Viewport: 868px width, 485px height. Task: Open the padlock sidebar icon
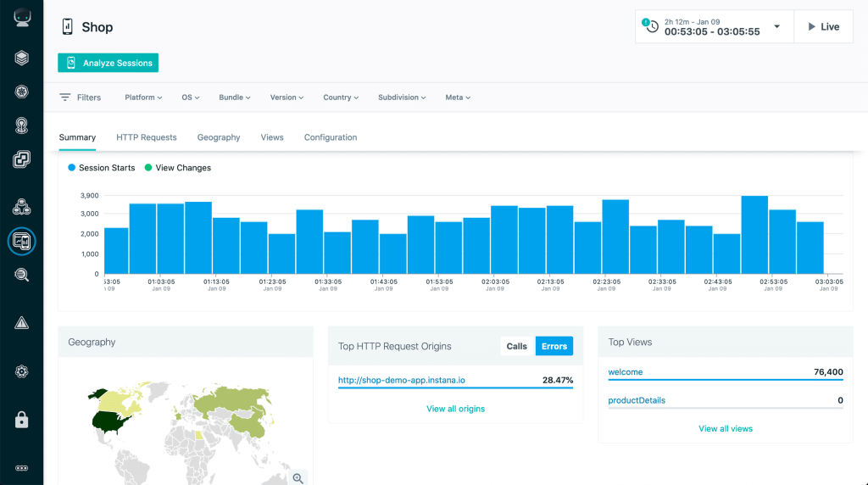point(21,420)
